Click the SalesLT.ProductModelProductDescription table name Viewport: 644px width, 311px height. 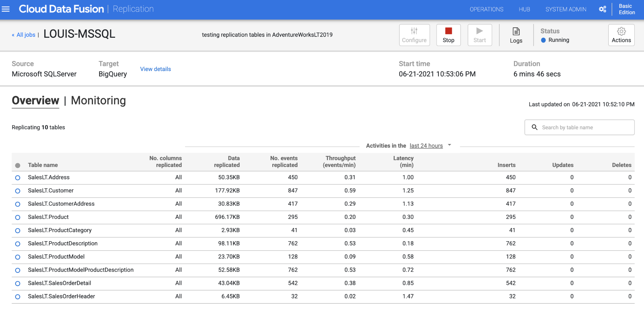81,270
